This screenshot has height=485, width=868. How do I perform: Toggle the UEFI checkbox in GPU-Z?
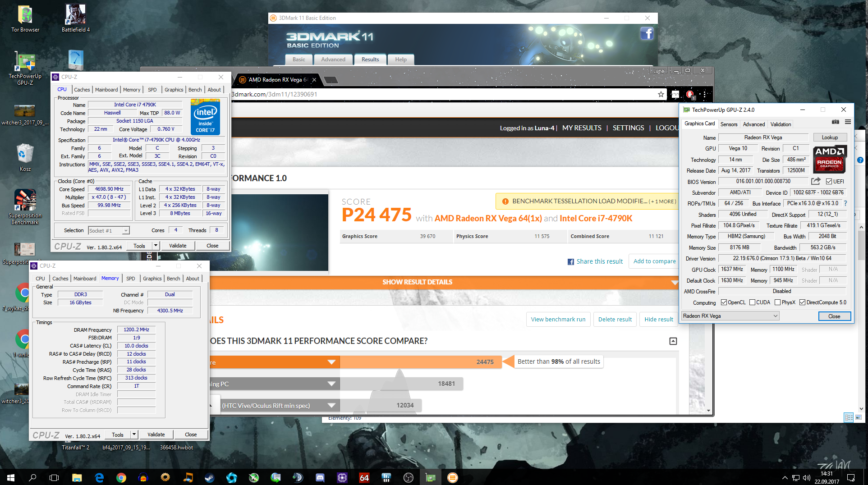[829, 181]
